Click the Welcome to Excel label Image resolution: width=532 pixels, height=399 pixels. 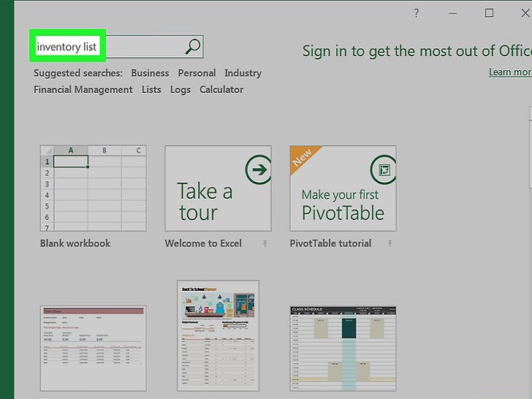(x=203, y=243)
